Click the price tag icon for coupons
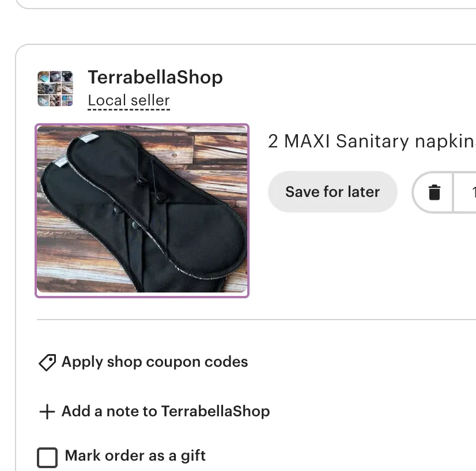The image size is (476, 471). click(x=46, y=362)
